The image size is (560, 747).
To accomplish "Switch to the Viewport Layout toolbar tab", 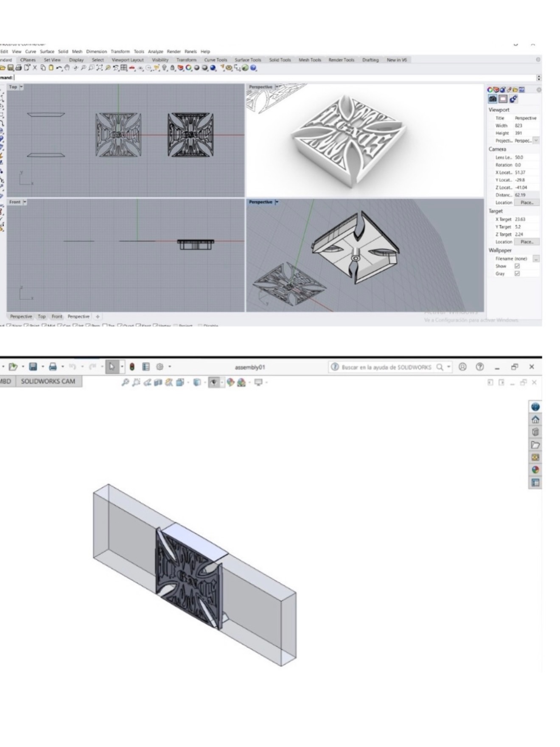I will 128,60.
